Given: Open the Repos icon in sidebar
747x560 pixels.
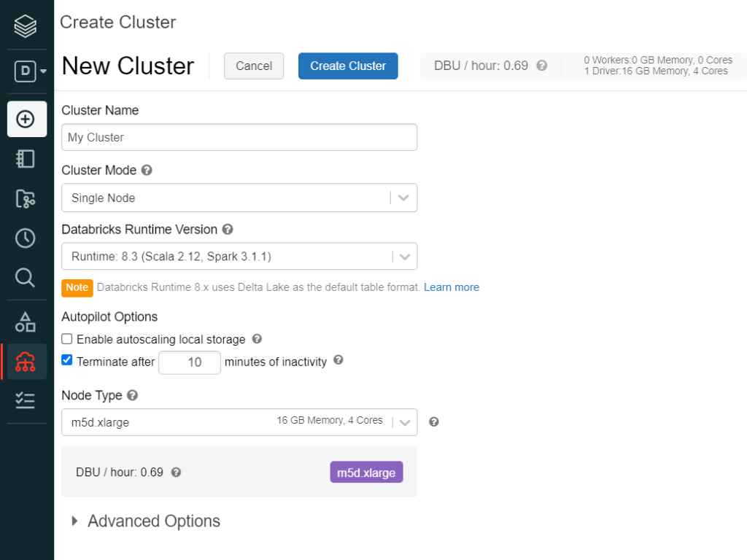Looking at the screenshot, I should (26, 198).
